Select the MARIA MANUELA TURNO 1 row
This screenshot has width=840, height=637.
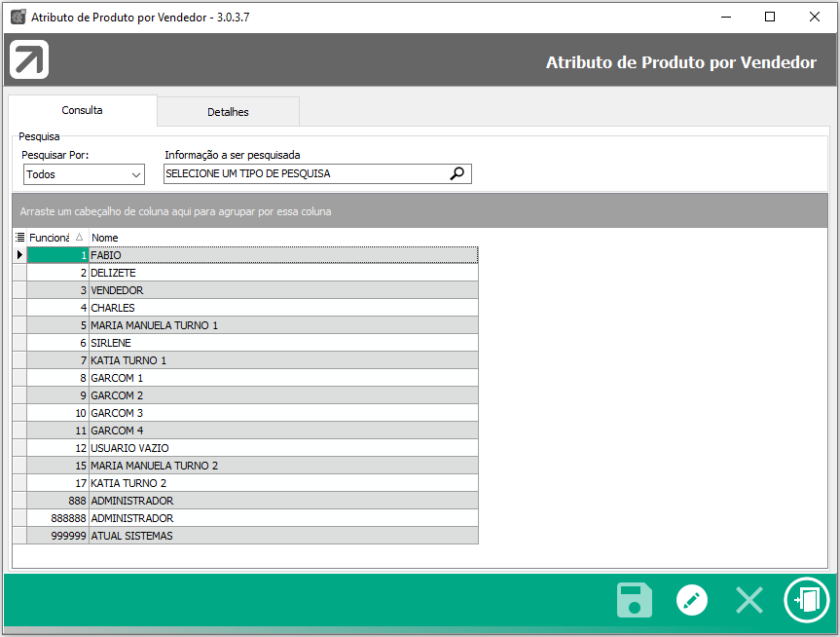pyautogui.click(x=282, y=325)
